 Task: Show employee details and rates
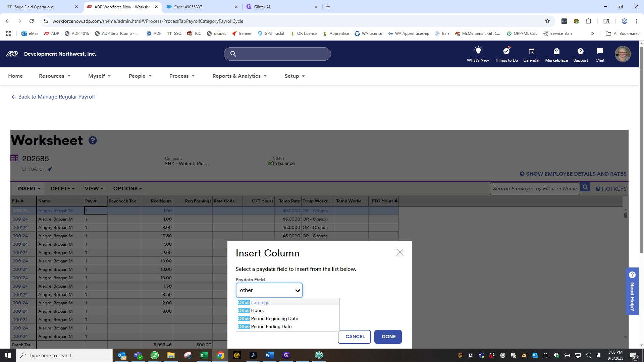(x=573, y=174)
